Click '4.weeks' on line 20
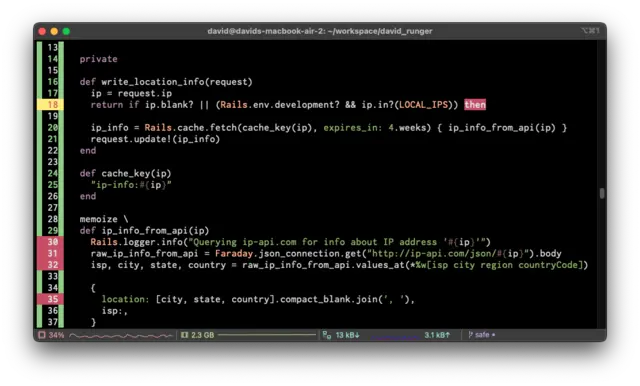640x386 pixels. point(407,128)
